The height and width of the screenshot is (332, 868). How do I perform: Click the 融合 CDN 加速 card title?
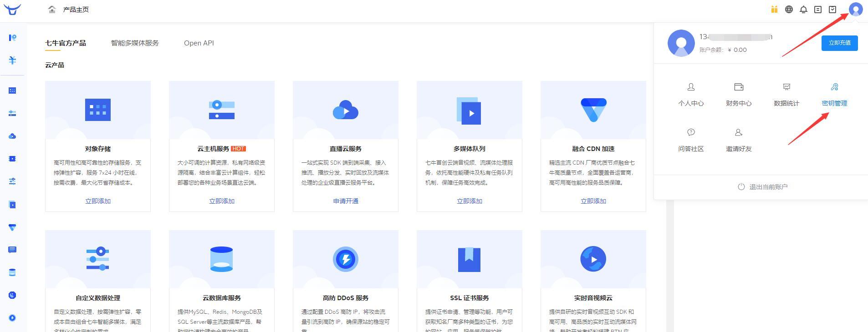point(593,149)
